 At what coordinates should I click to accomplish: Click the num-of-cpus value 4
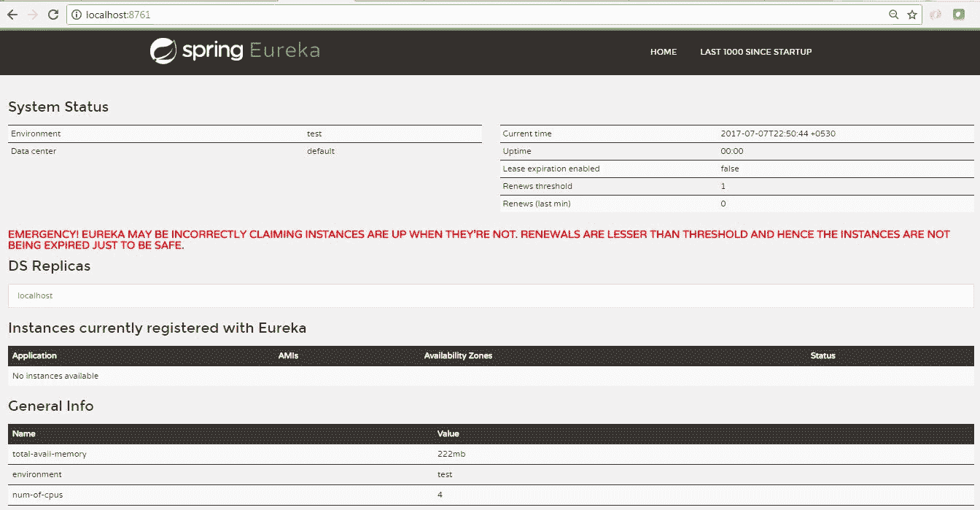(440, 495)
